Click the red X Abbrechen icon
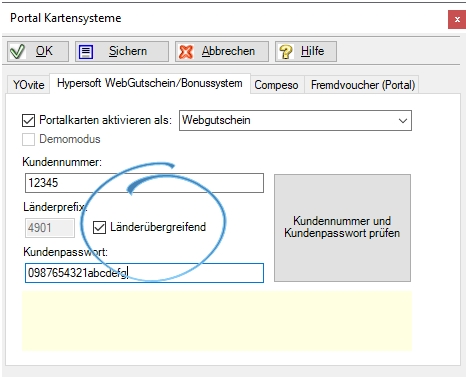The height and width of the screenshot is (377, 466). point(186,52)
